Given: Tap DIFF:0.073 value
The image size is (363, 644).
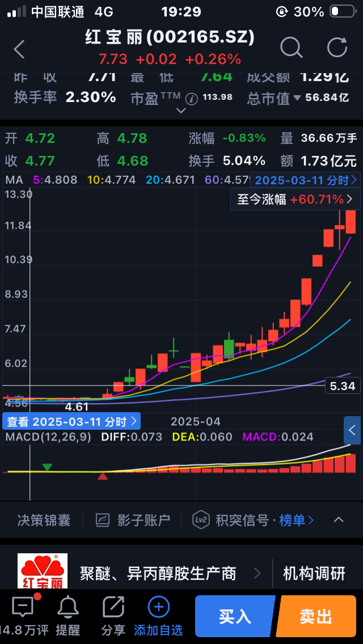Looking at the screenshot, I should pos(132,437).
